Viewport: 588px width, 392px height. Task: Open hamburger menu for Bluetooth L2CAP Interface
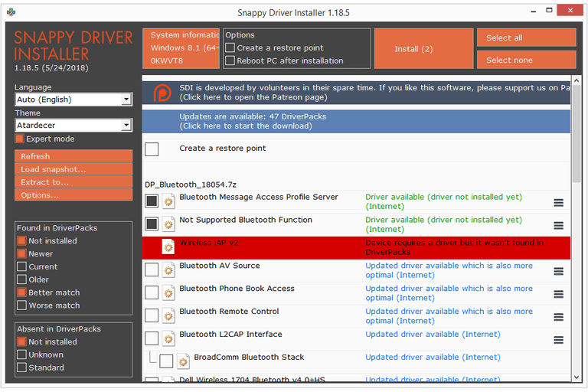559,340
